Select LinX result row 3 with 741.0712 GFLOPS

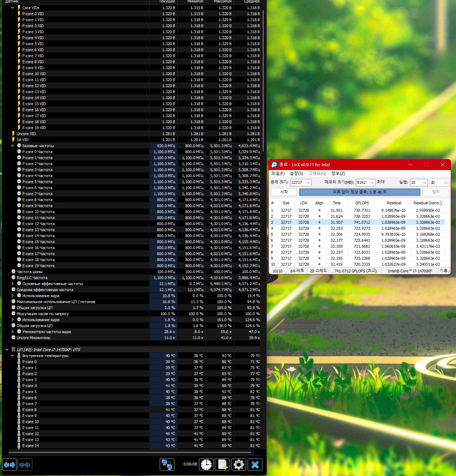pyautogui.click(x=357, y=222)
